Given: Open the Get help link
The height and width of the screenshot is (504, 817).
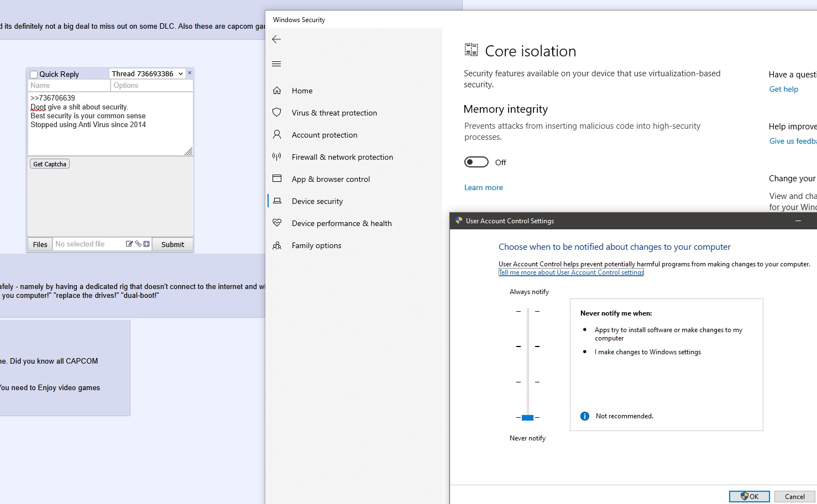Looking at the screenshot, I should 784,89.
